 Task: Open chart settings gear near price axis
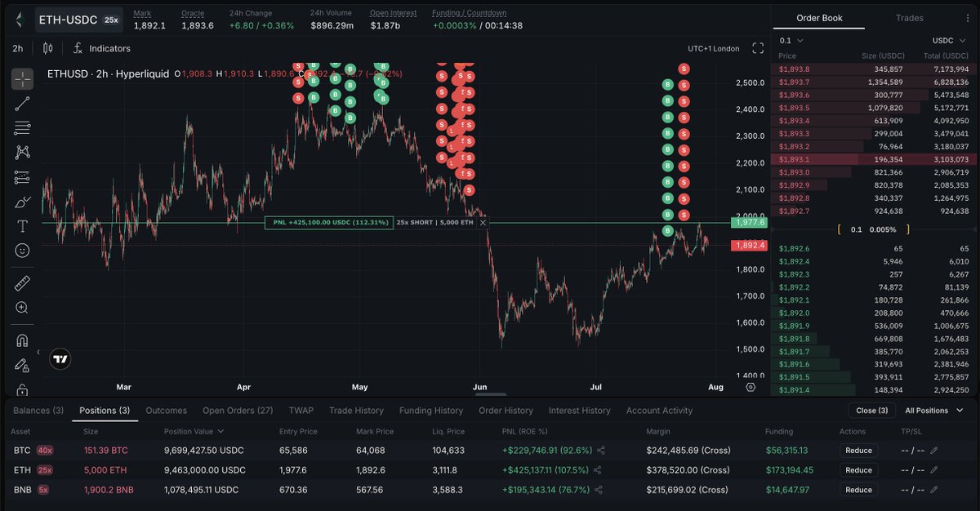click(x=751, y=387)
